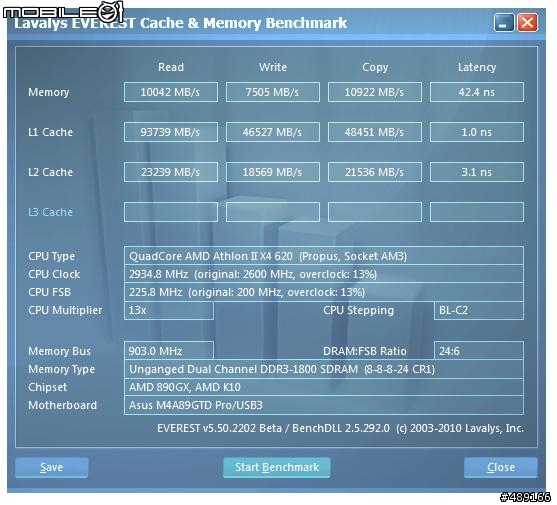Click the Motherboard label
This screenshot has height=505, width=557.
click(x=62, y=405)
